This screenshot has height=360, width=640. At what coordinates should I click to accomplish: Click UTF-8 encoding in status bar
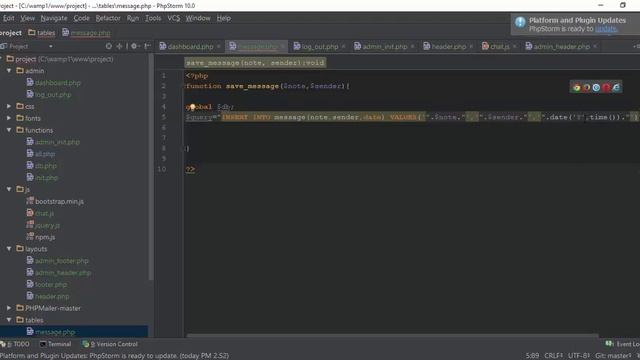[x=579, y=356]
